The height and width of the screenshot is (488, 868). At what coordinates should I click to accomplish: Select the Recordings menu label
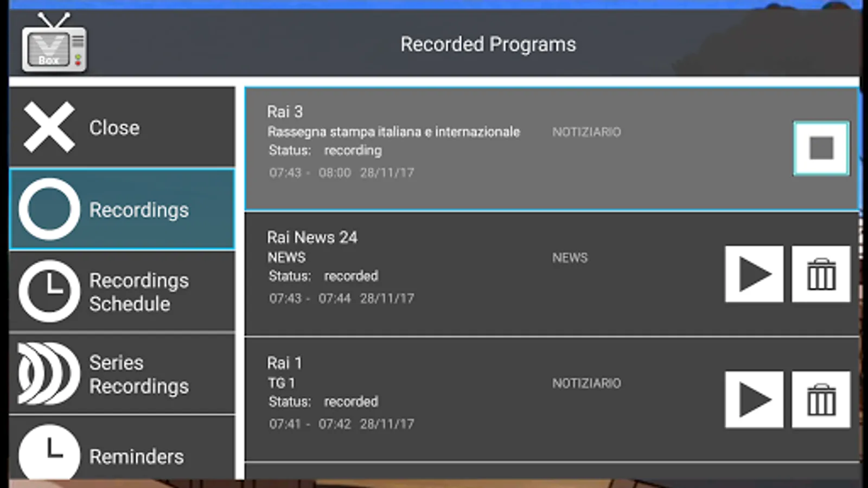[139, 210]
